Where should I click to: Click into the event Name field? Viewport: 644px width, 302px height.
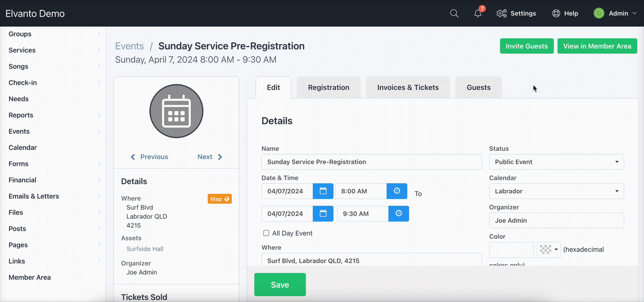[371, 162]
